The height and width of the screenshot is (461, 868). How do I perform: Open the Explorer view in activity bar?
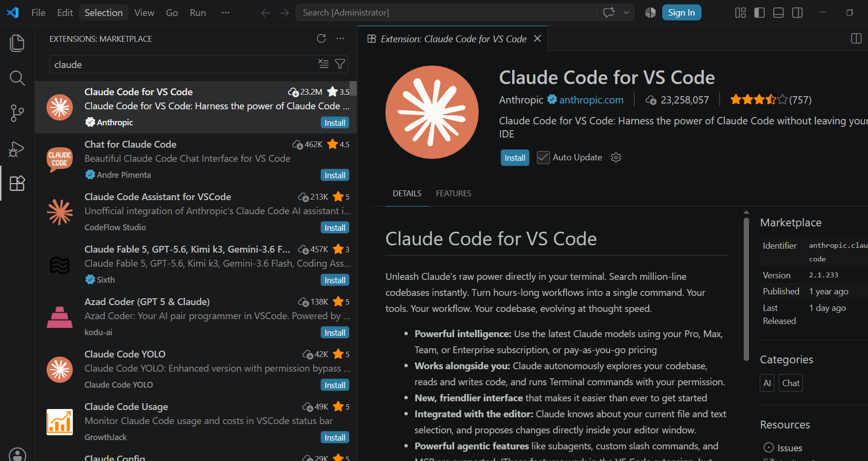coord(17,43)
